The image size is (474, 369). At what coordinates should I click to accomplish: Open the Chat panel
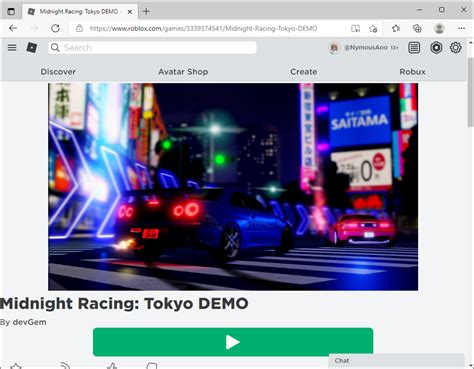click(396, 360)
